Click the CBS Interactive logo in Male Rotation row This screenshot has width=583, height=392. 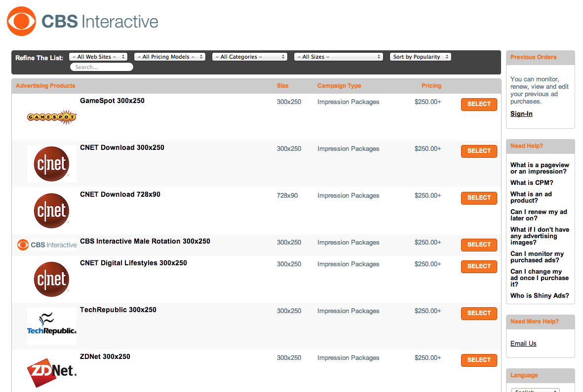point(47,245)
